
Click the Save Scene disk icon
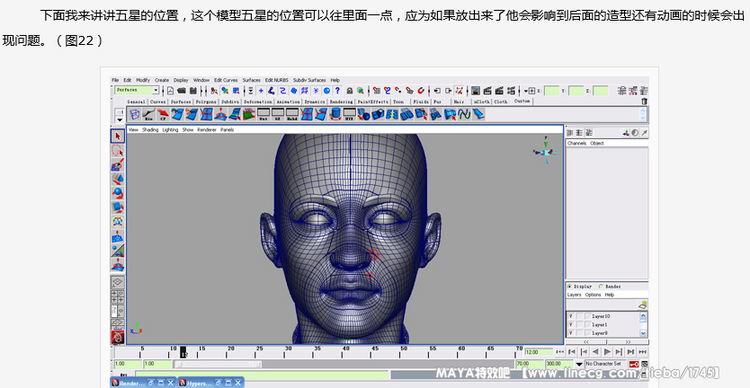193,90
